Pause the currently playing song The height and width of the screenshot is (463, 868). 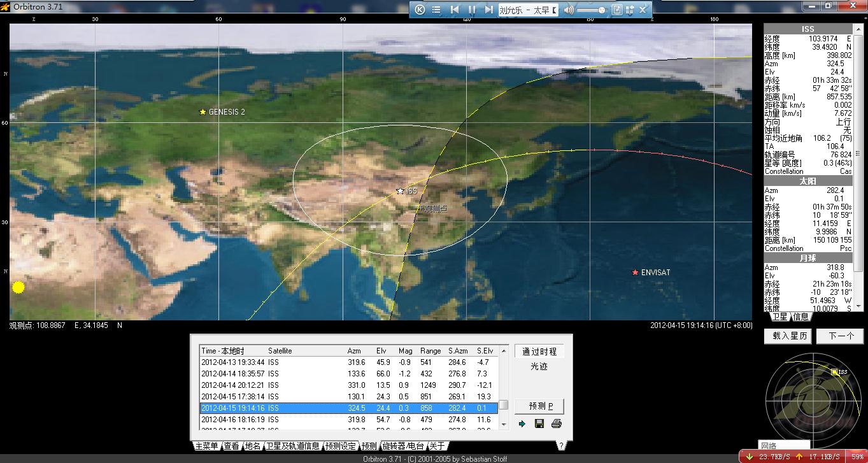click(x=472, y=10)
